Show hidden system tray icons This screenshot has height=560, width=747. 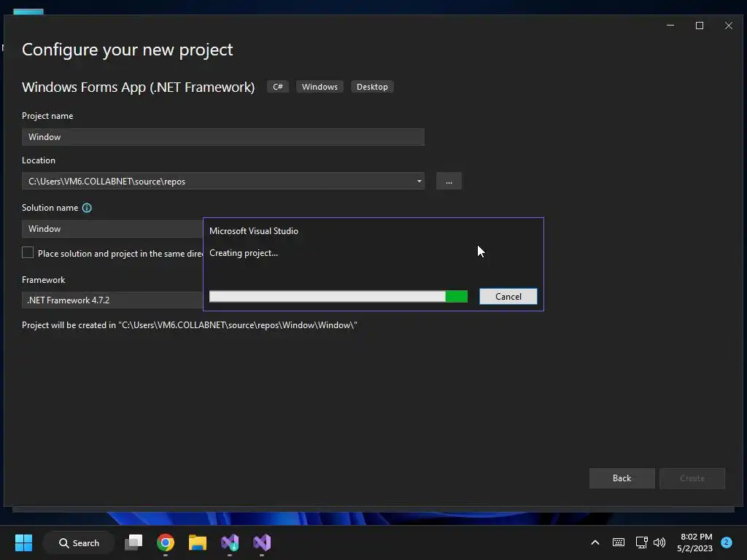595,542
